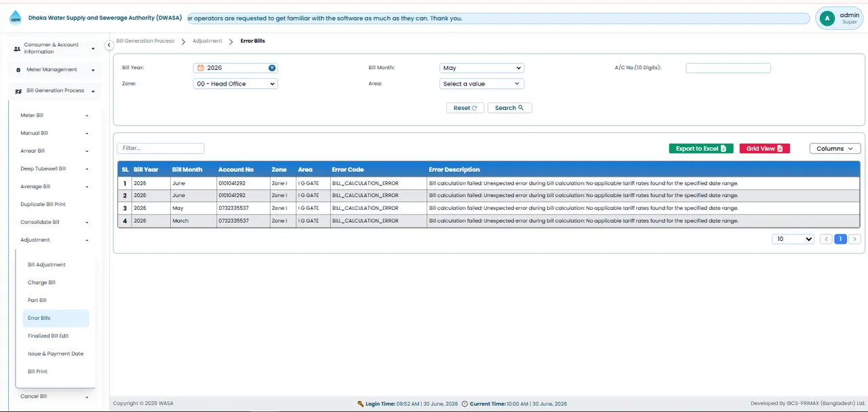Select page 1 in pagination
Viewport: 868px width, 412px height.
(x=840, y=239)
